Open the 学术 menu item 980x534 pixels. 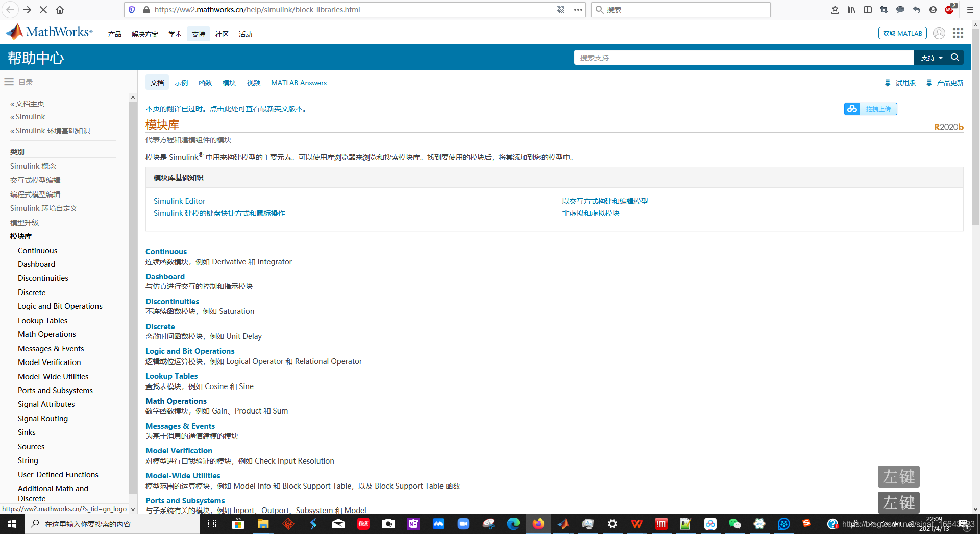[x=175, y=34]
